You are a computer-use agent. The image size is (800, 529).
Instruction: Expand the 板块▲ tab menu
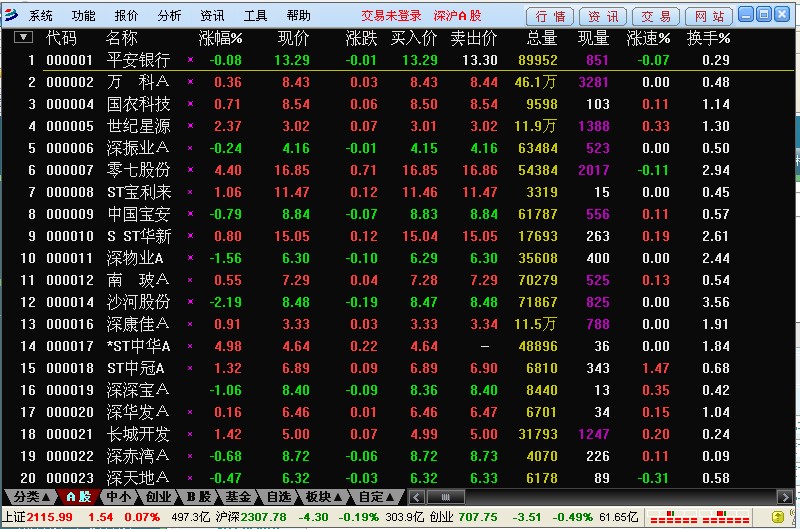point(323,497)
